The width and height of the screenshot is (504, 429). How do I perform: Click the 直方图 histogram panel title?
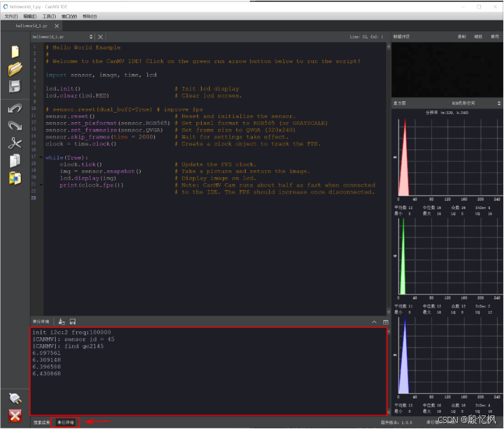[x=399, y=103]
